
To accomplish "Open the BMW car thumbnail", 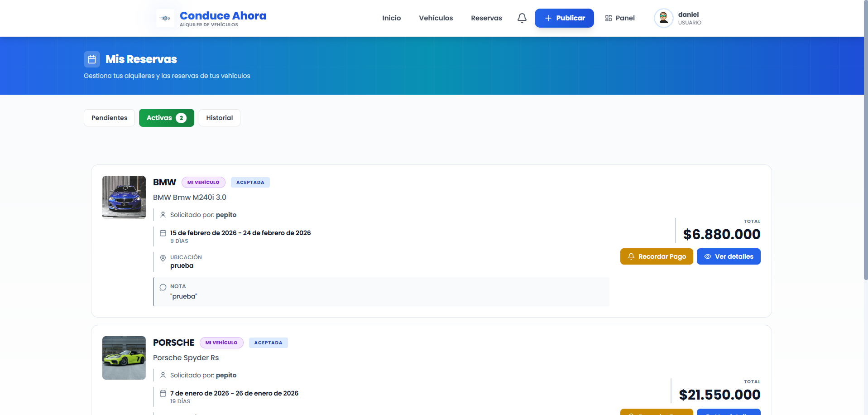I will 124,198.
